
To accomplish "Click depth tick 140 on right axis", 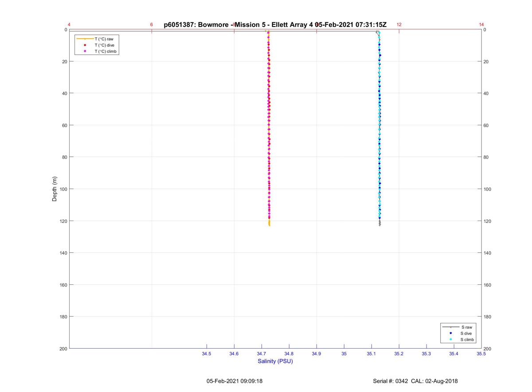I will coord(488,253).
